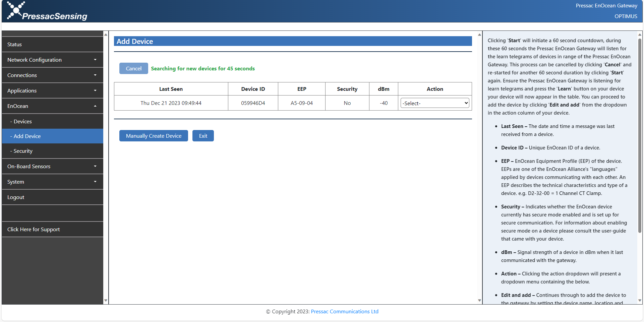Click Logout in the sidebar
Image resolution: width=644 pixels, height=322 pixels.
(52, 197)
